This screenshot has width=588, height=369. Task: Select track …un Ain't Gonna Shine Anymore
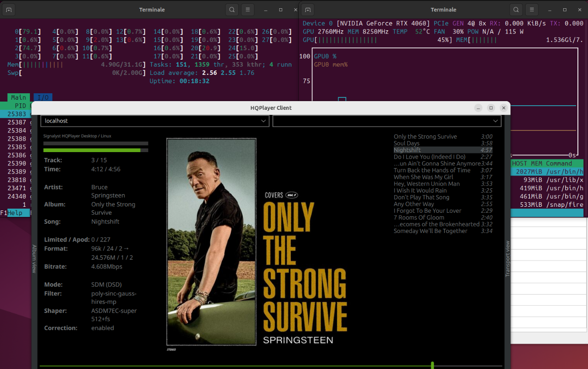coord(443,164)
